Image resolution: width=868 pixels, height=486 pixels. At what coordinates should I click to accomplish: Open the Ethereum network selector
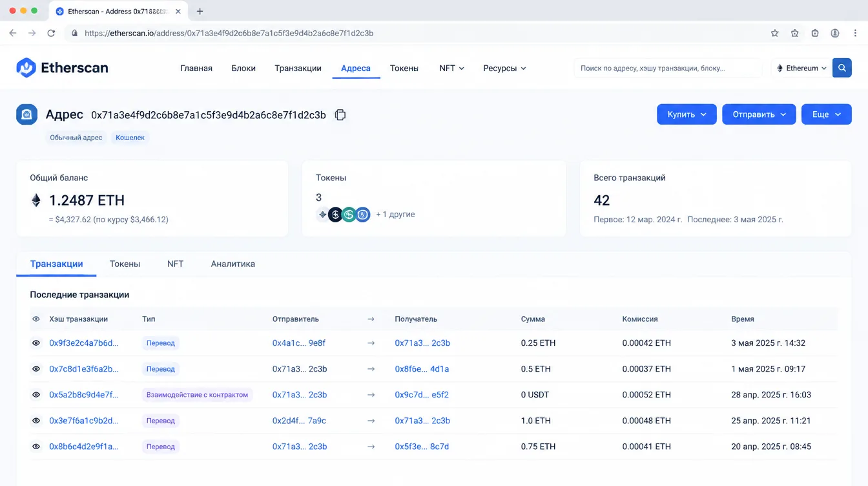coord(801,68)
